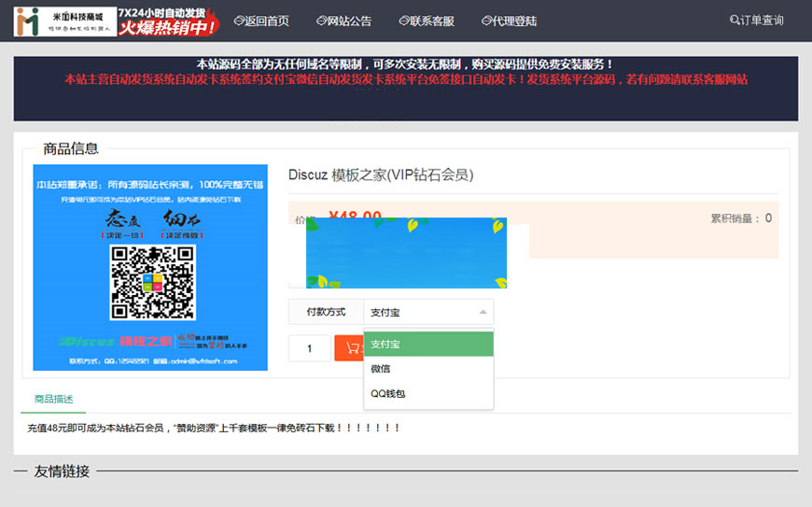Click the quantity input field showing 1

click(309, 348)
